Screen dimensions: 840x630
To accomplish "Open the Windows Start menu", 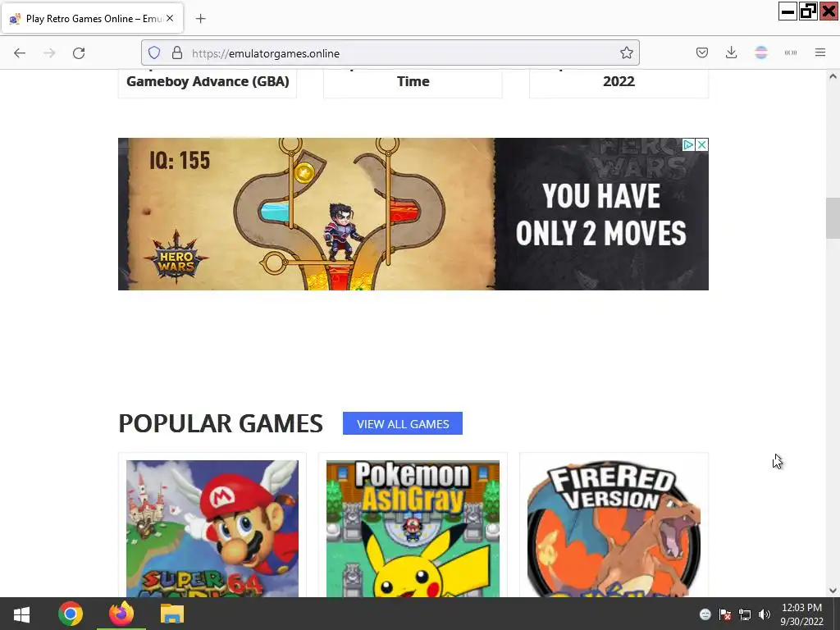I will click(x=21, y=614).
